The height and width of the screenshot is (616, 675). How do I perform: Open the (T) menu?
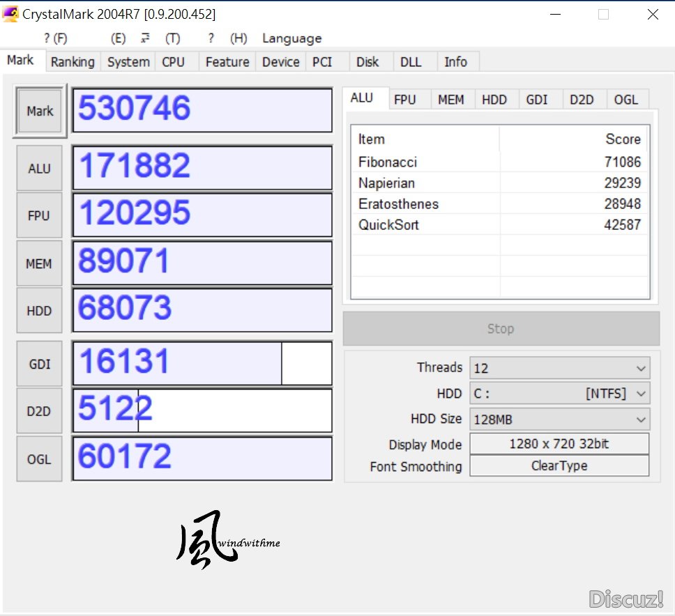tap(173, 38)
